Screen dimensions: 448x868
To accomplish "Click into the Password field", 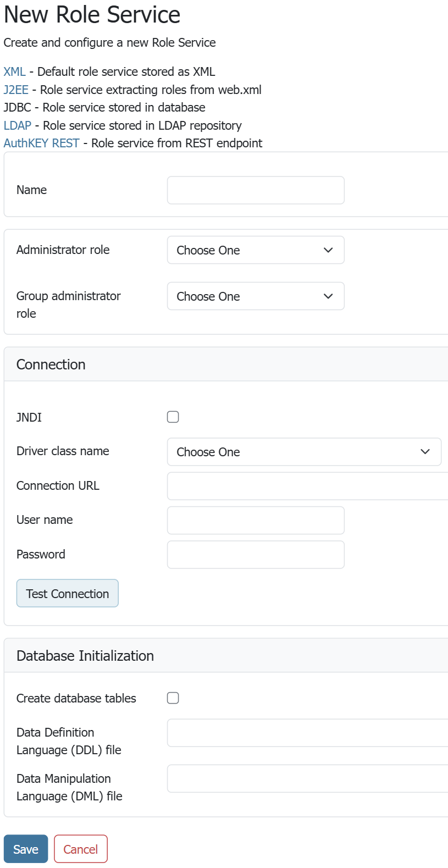I will point(256,555).
